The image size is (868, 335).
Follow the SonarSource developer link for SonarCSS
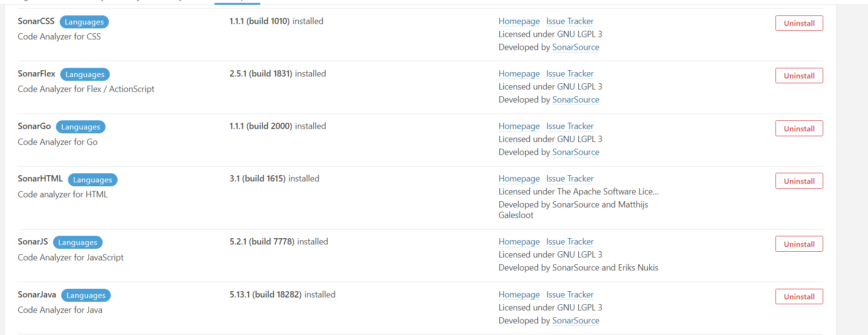(x=575, y=47)
